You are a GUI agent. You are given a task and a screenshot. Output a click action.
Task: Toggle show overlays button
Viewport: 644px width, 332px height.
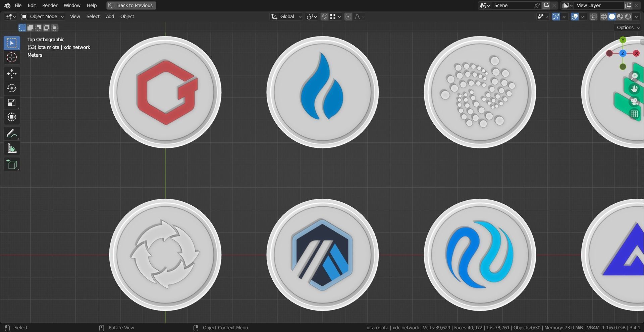tap(575, 16)
